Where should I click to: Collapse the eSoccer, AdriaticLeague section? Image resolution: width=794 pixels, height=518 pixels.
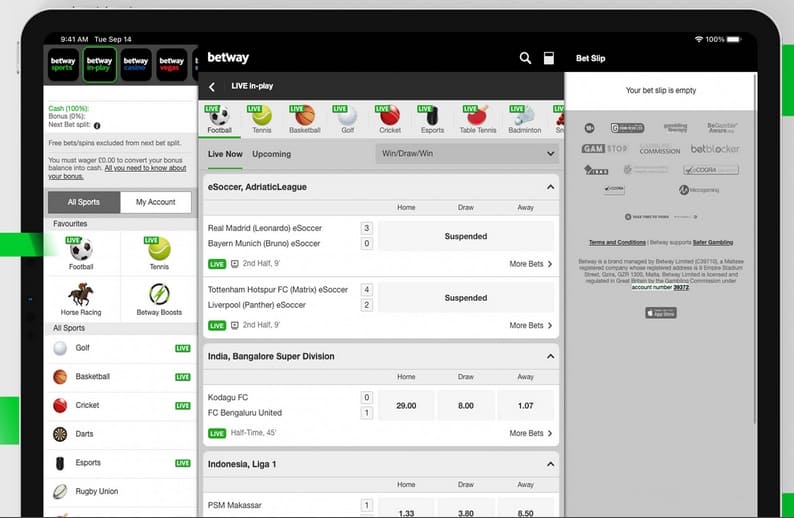coord(550,187)
